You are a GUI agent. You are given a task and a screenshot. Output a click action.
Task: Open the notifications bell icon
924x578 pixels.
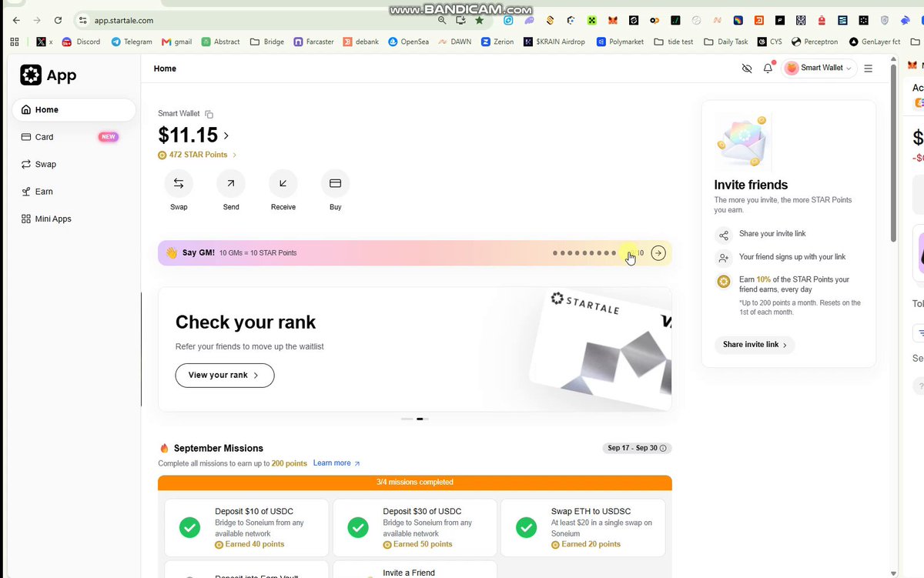coord(768,68)
